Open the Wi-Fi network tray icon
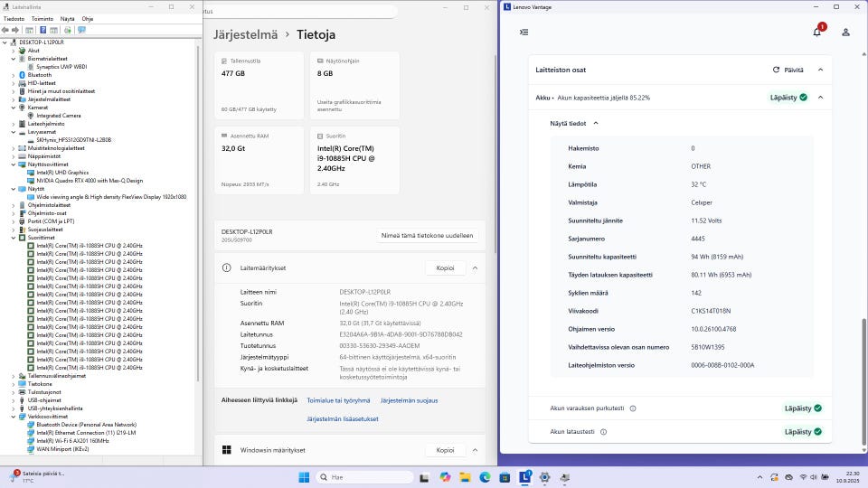Viewport: 868px width, 488px height. [803, 477]
